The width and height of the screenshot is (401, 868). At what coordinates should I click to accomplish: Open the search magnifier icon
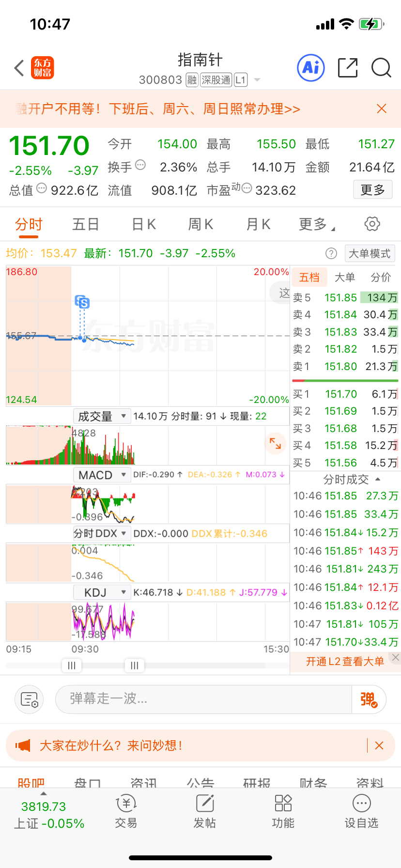pos(381,68)
